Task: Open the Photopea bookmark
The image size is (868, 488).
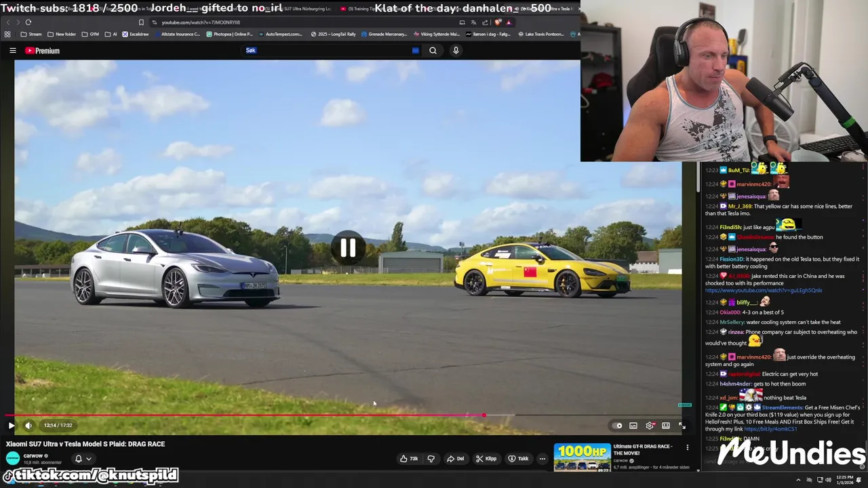Action: 229,34
